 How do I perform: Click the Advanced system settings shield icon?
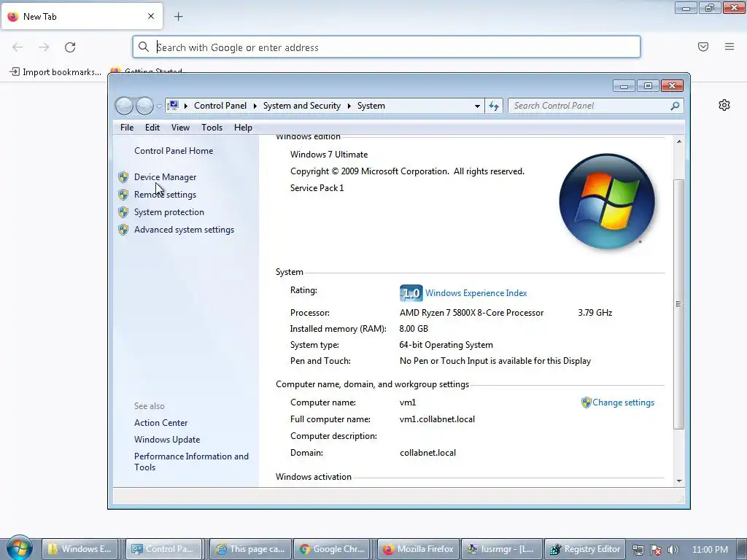123,230
